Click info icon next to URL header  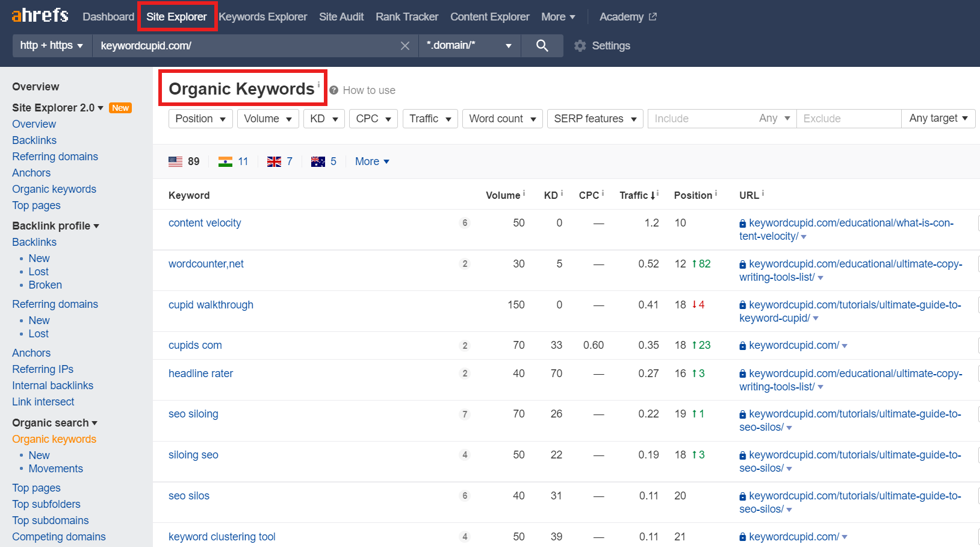tap(763, 193)
